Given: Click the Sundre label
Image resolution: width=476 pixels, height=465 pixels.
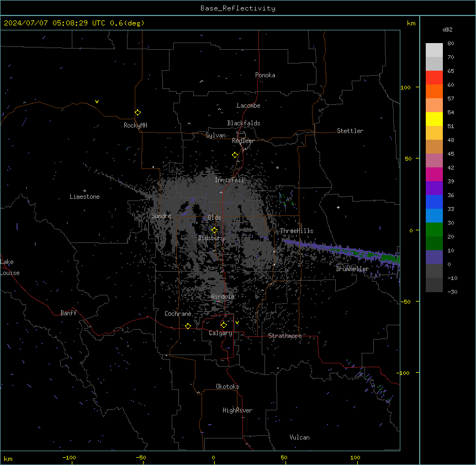Looking at the screenshot, I should point(161,216).
